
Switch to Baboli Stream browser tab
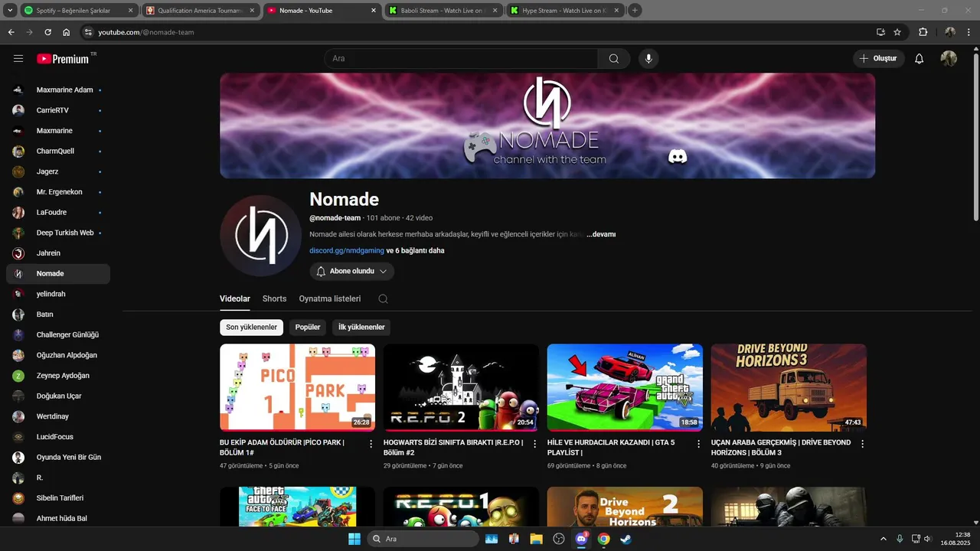pos(444,11)
